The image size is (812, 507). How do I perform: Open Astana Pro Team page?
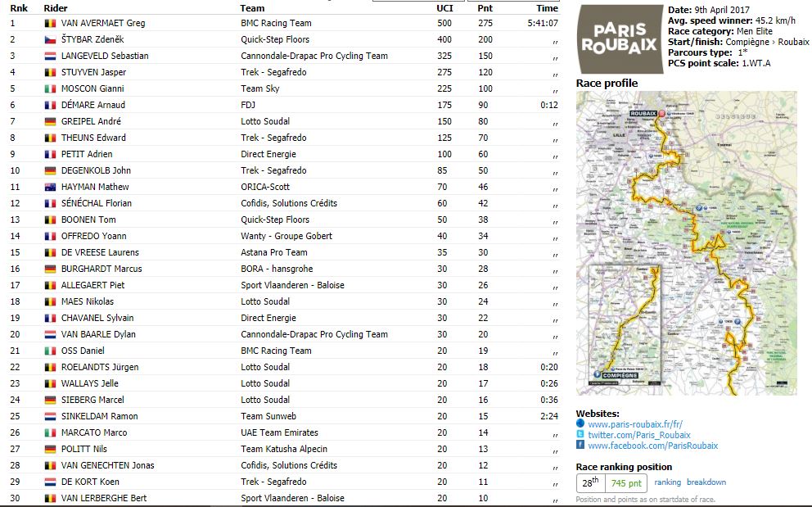274,252
